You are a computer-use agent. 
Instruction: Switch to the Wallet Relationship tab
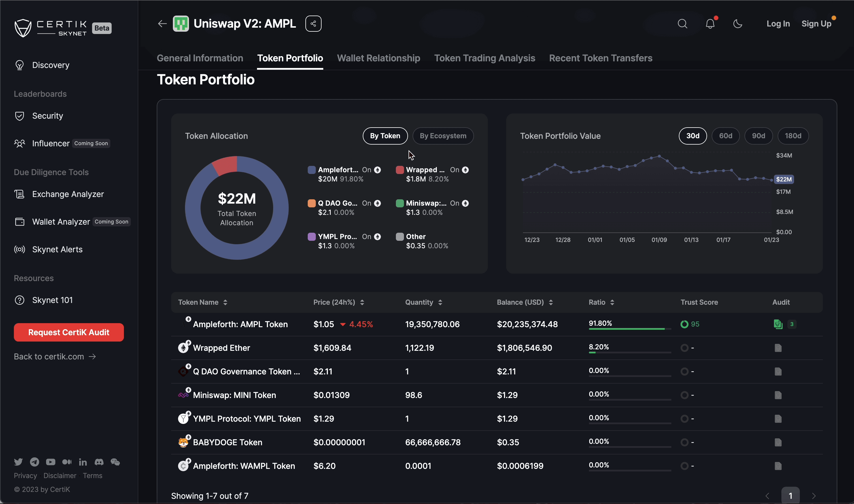pyautogui.click(x=378, y=58)
